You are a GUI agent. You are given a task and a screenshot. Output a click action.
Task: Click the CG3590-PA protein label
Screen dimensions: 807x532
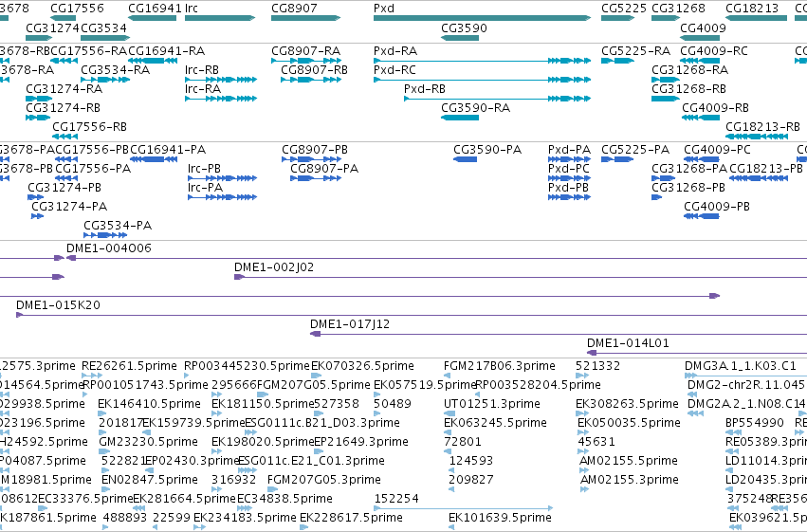click(487, 150)
